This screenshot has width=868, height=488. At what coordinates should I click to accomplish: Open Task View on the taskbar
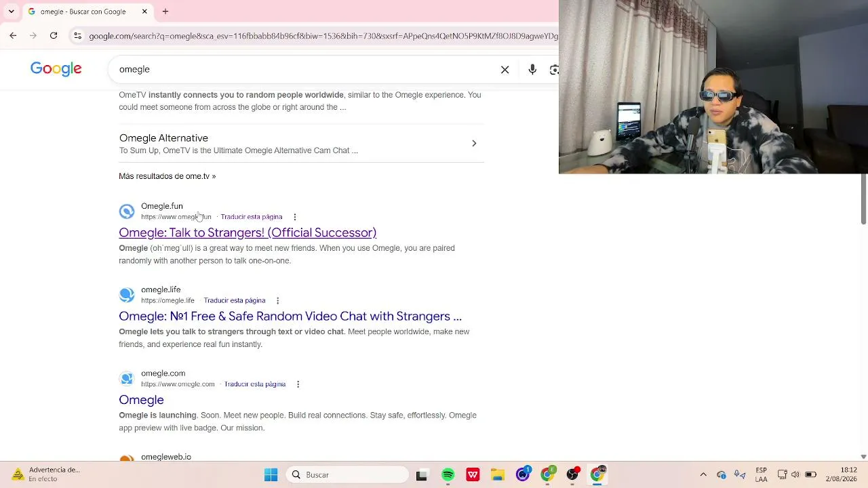coord(422,474)
